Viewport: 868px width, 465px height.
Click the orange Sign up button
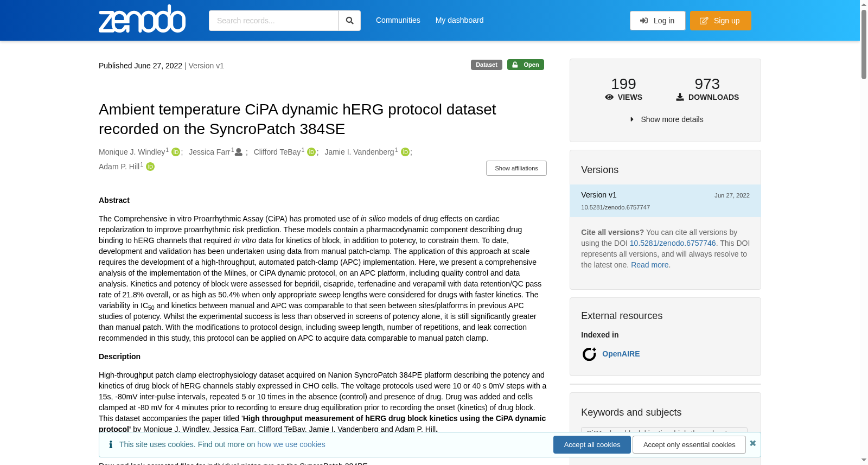[720, 21]
